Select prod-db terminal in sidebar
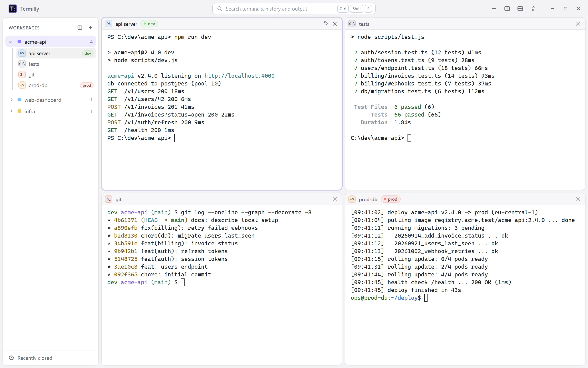 56,85
